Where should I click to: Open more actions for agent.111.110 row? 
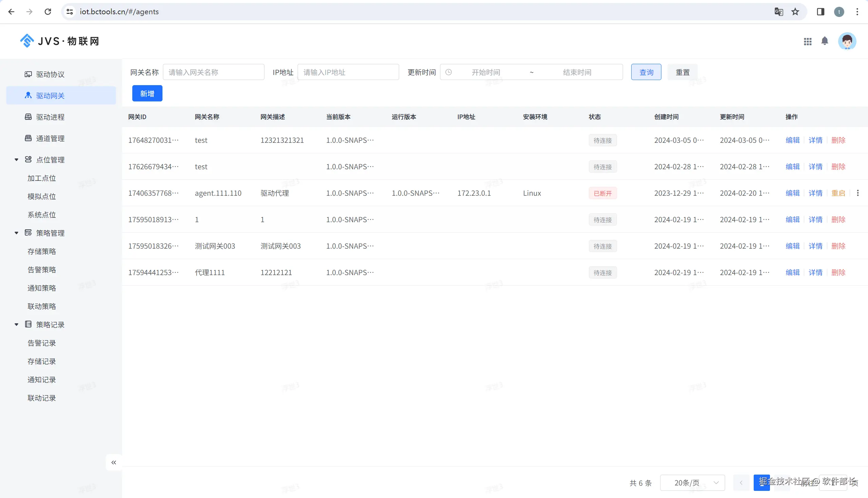[857, 193]
